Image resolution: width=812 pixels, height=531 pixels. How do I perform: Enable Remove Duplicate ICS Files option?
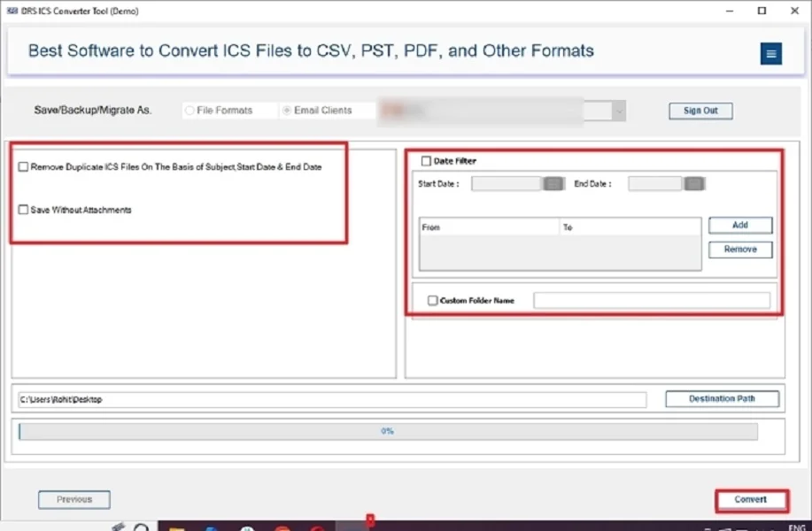[23, 167]
